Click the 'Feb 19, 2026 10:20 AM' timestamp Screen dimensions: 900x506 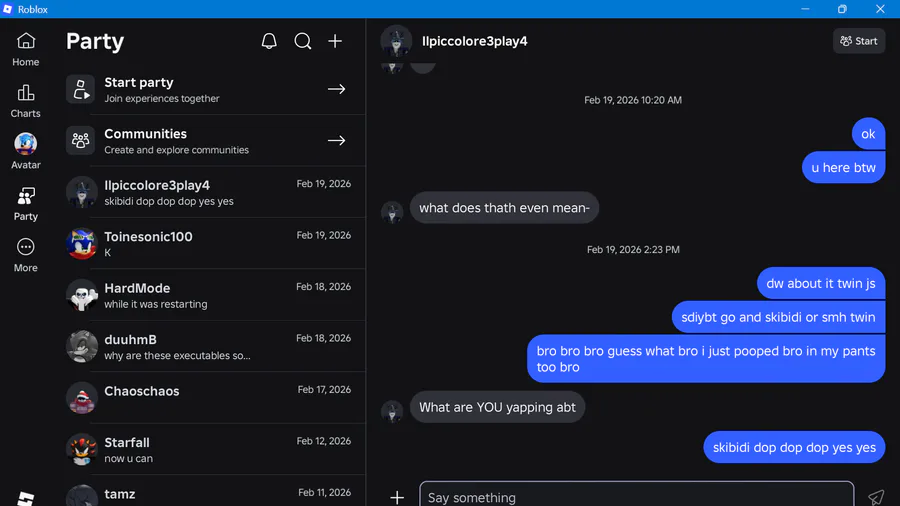633,100
